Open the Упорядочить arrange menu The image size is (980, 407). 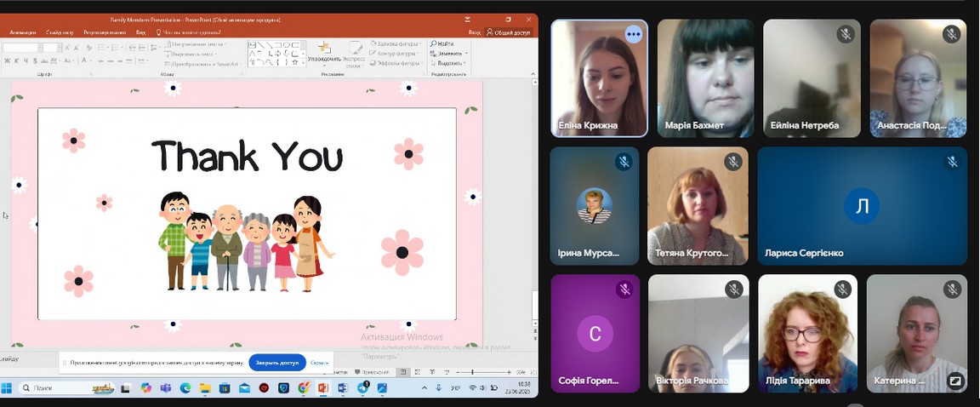[x=324, y=54]
